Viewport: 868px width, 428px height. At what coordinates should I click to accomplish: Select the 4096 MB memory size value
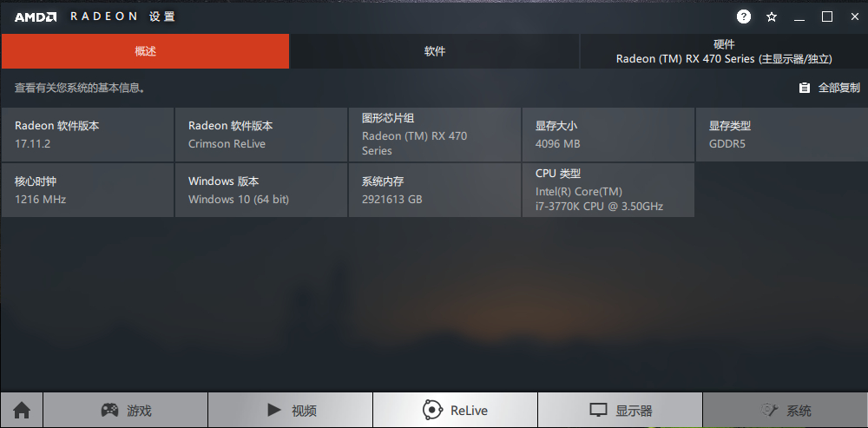coord(557,144)
